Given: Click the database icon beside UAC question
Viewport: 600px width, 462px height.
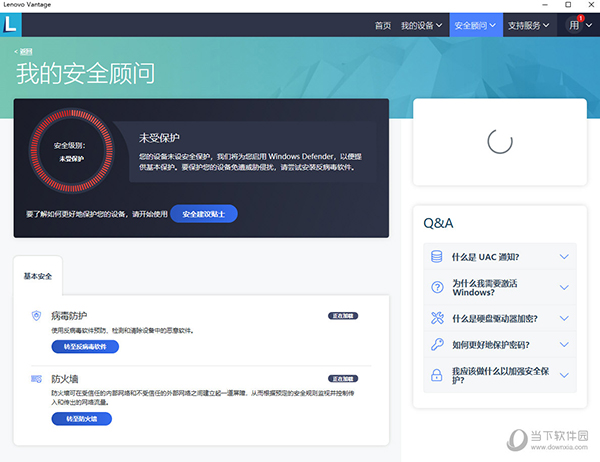Looking at the screenshot, I should pyautogui.click(x=437, y=256).
